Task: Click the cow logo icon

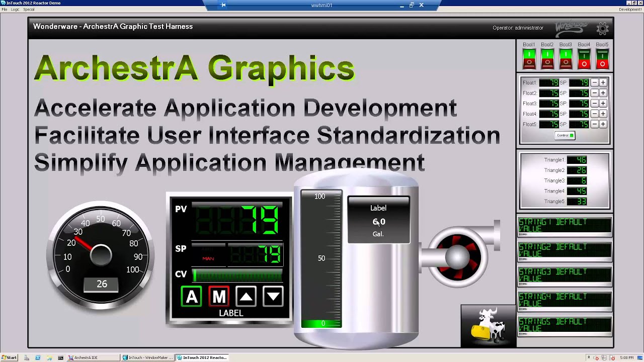Action: tap(489, 325)
